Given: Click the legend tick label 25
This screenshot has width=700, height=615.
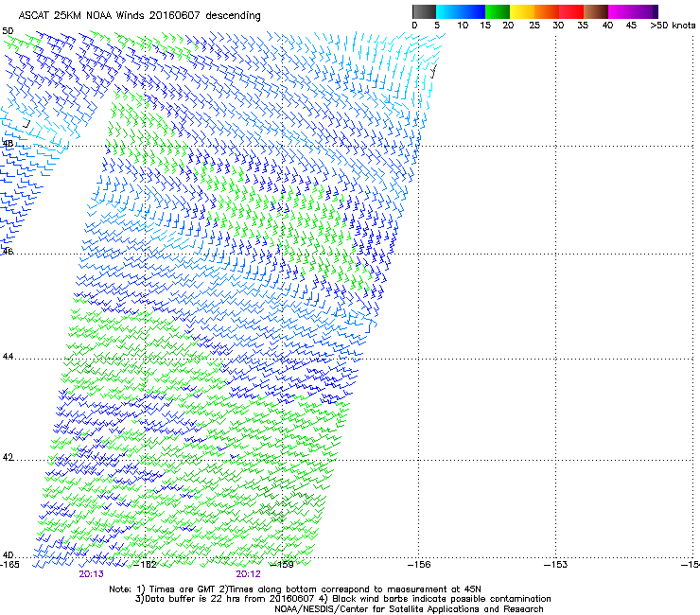Looking at the screenshot, I should tap(534, 26).
